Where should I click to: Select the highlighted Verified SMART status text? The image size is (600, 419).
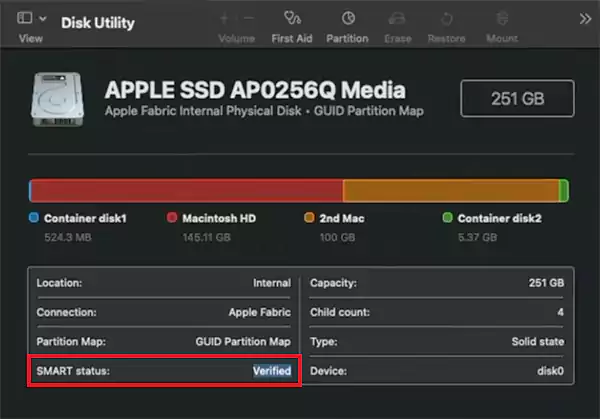coord(272,371)
